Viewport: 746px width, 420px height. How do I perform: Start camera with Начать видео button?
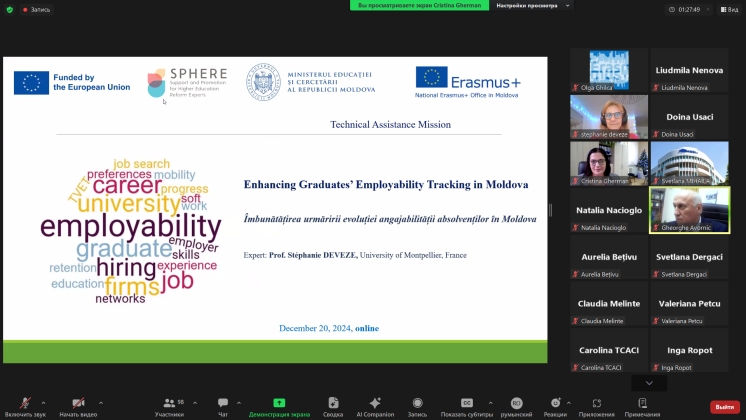(78, 403)
